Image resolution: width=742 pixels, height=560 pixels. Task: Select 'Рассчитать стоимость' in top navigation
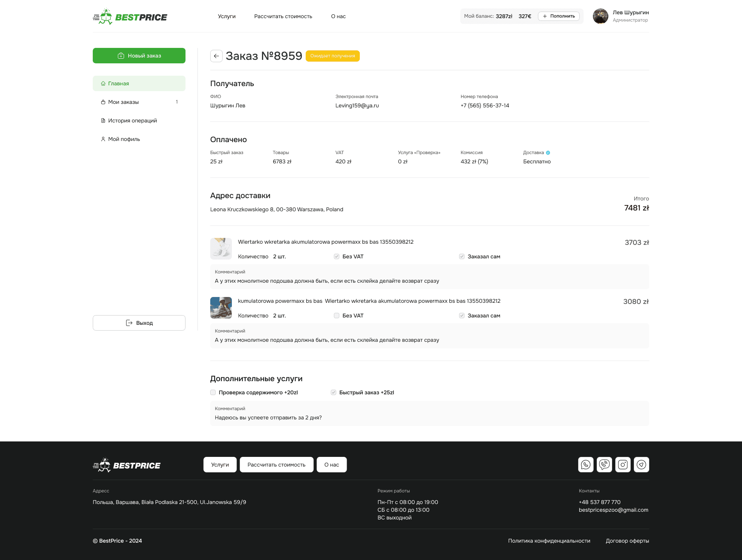[283, 16]
